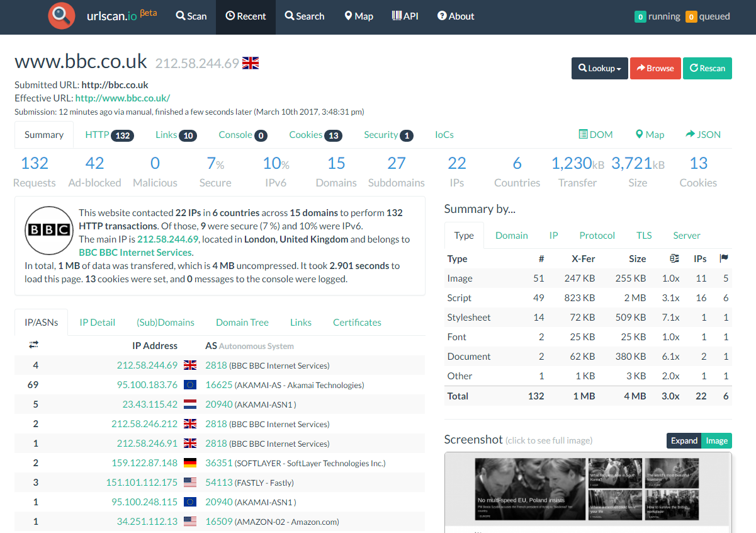Image resolution: width=756 pixels, height=533 pixels.
Task: Click the BBC page screenshot thumbnail
Action: click(x=588, y=493)
